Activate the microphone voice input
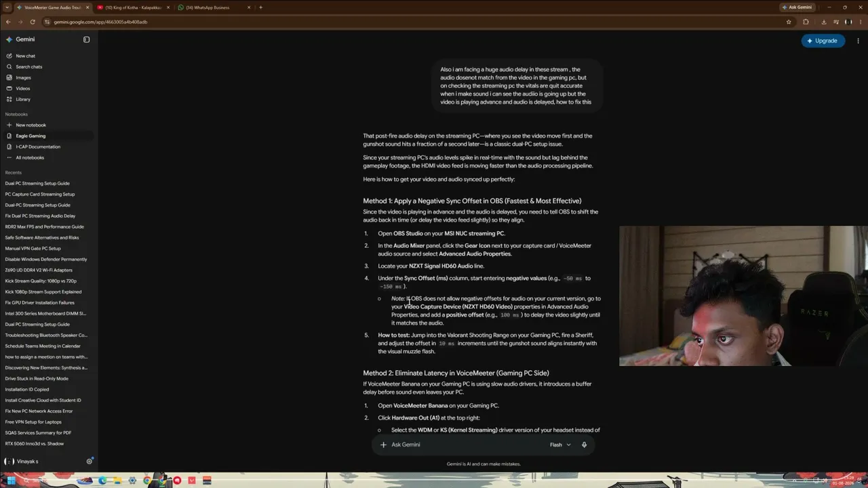868x488 pixels. tap(584, 445)
